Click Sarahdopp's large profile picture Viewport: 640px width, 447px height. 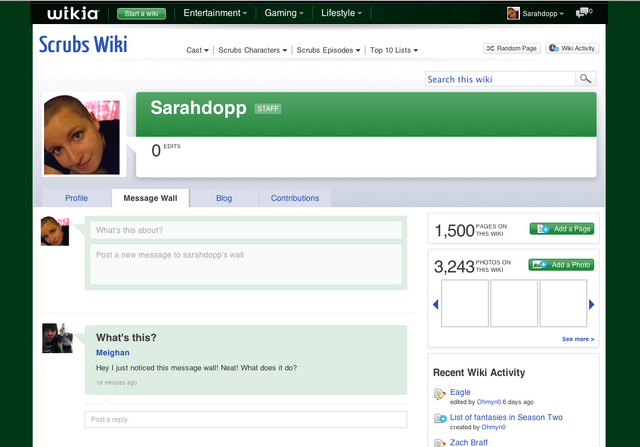(82, 135)
